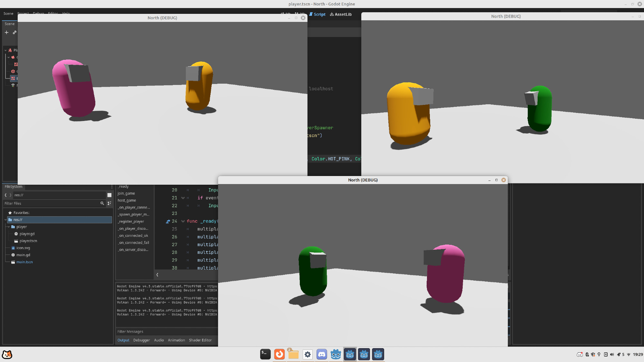Image resolution: width=644 pixels, height=362 pixels.
Task: Select the multiplayer synchronizer node icon
Action: pos(13,86)
